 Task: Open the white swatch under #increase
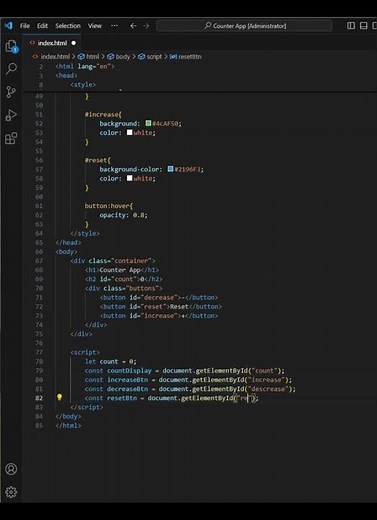point(130,132)
